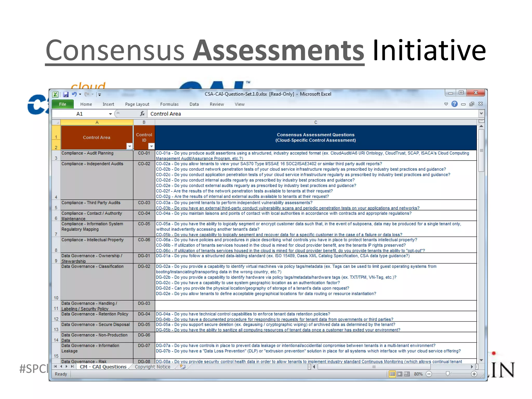Select the CM - CAI Questions sheet tab
Viewport: 532px width, 399px height.
(x=103, y=367)
